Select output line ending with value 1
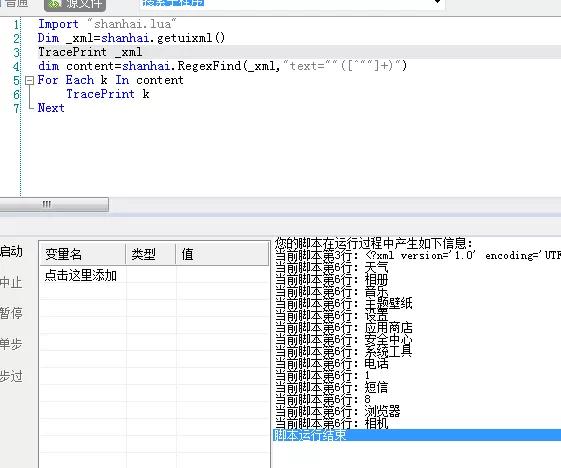Screen dimensions: 561x468 click(x=323, y=376)
